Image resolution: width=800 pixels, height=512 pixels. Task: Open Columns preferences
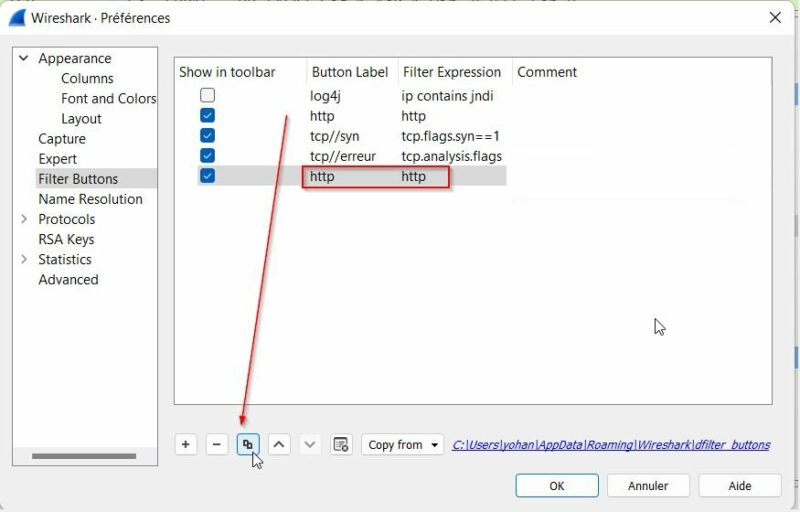point(87,79)
